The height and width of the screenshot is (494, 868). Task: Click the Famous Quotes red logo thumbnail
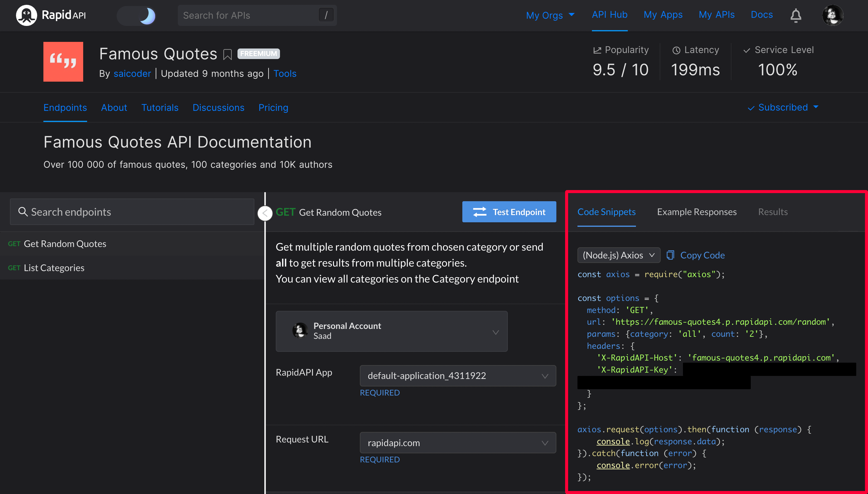tap(63, 62)
